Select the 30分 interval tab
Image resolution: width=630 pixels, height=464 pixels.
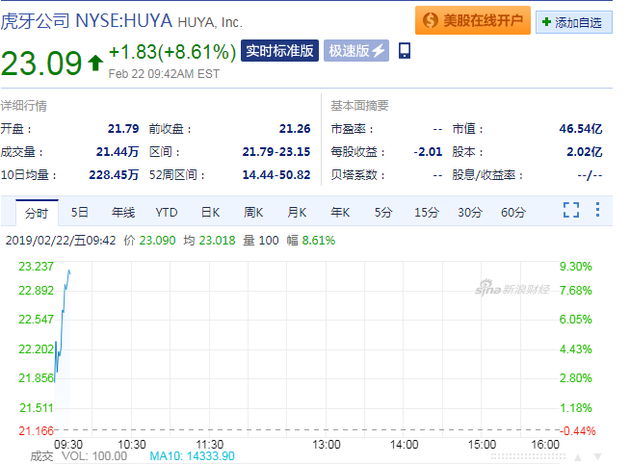click(x=470, y=212)
